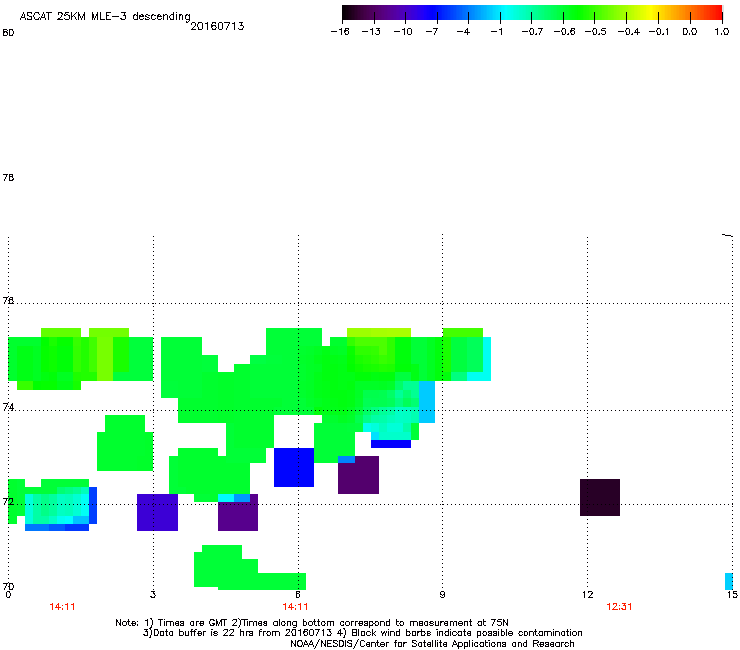Image resolution: width=740 pixels, height=650 pixels.
Task: Select the date 20160713 beside the title
Action: point(218,26)
